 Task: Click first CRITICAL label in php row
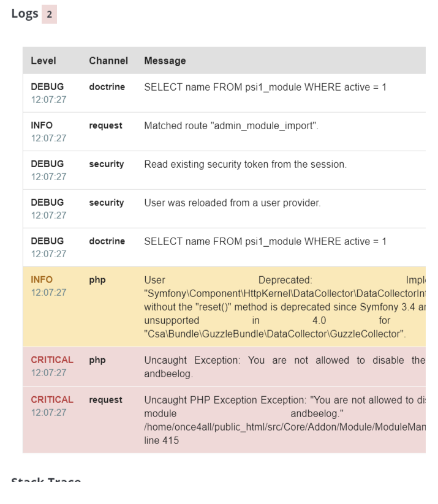(52, 360)
